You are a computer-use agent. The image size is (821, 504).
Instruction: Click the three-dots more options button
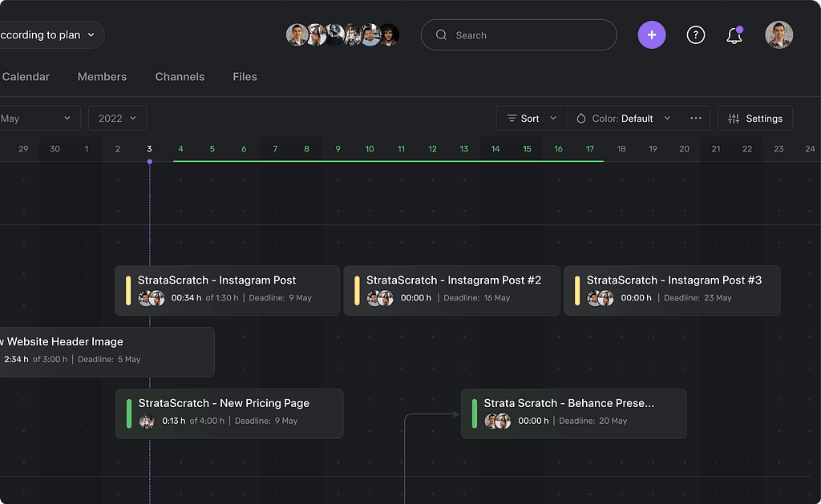695,119
